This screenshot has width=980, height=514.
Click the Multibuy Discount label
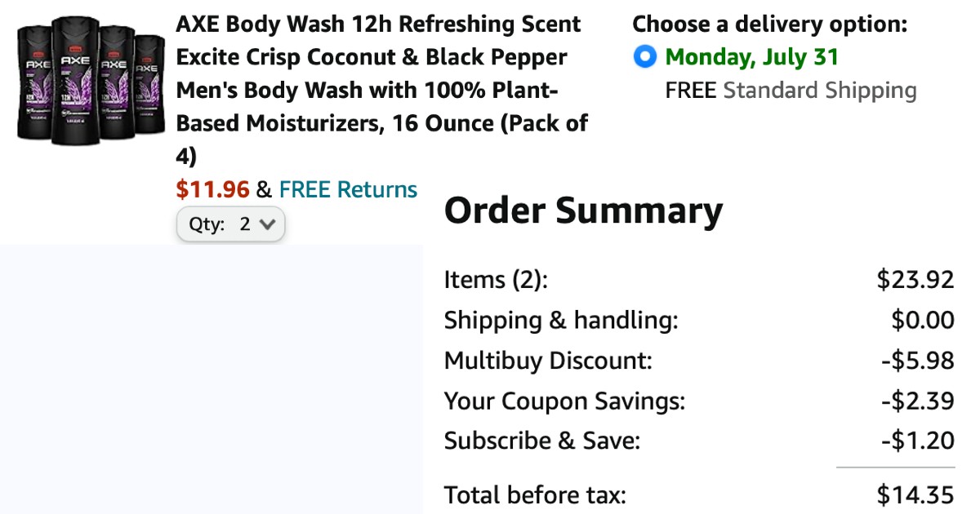tap(548, 361)
